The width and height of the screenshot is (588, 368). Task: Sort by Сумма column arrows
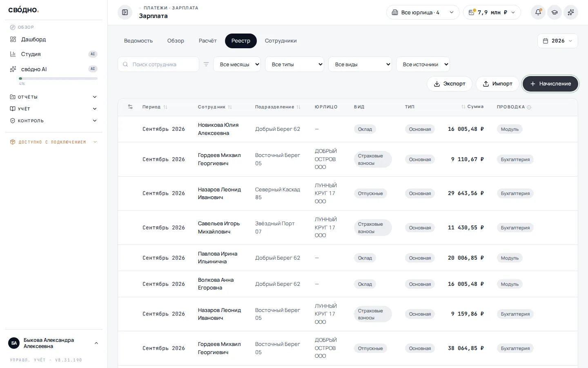coord(463,107)
